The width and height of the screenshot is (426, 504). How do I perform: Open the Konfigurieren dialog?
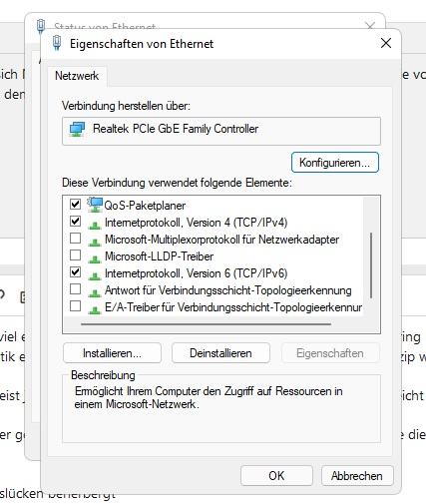coord(335,163)
